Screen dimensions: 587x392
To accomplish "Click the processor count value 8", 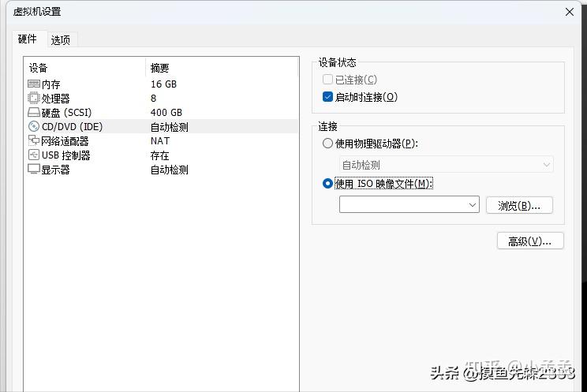I will pos(154,99).
